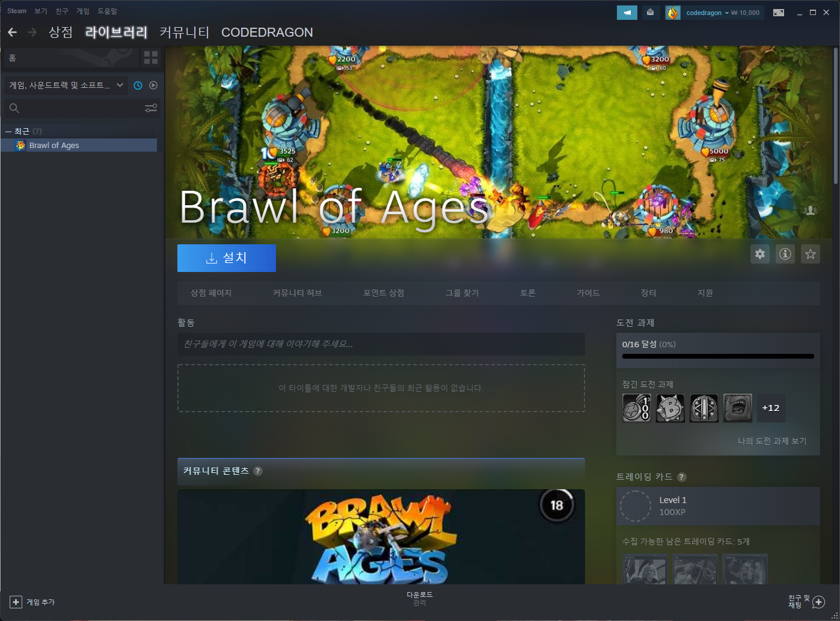Select Brawl of Ages game icon in list
The width and height of the screenshot is (840, 621).
click(20, 145)
